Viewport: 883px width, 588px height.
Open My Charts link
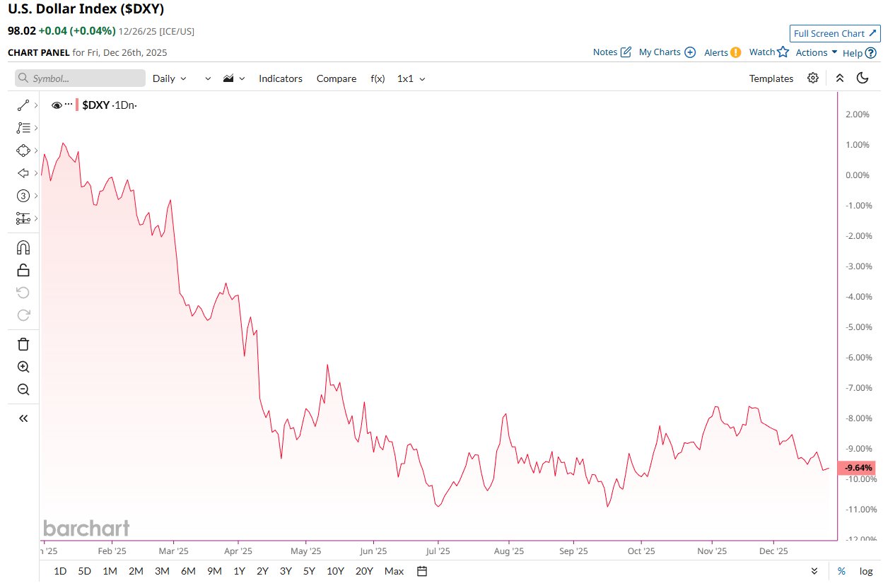(660, 52)
